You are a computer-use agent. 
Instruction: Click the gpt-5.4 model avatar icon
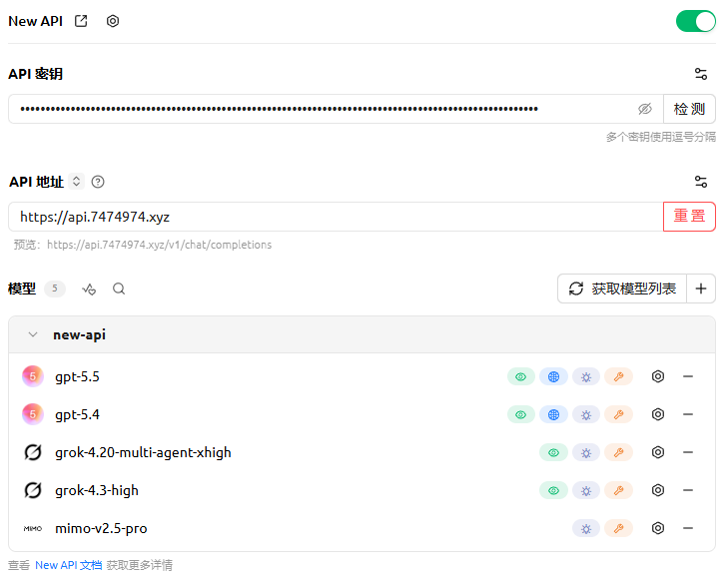[33, 414]
